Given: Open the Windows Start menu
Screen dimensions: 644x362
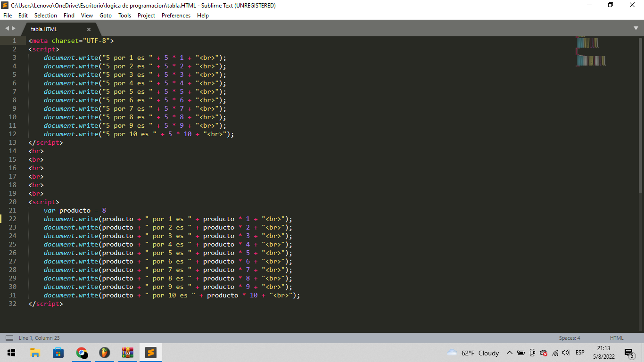Looking at the screenshot, I should coord(11,353).
